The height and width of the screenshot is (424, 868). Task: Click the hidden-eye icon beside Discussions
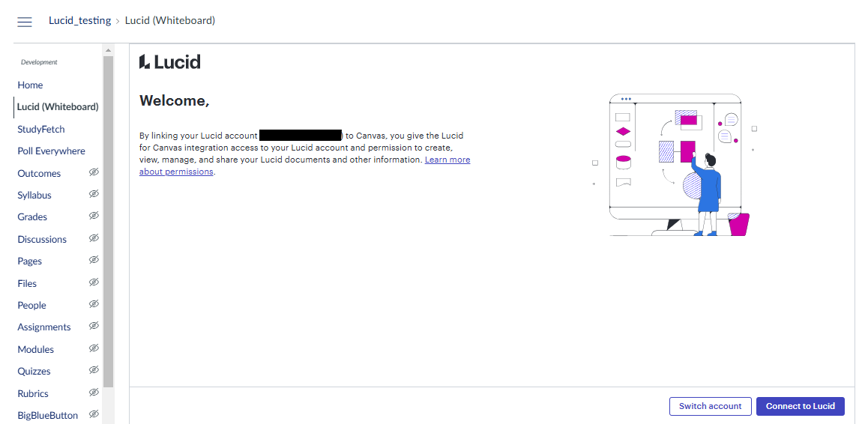click(x=94, y=238)
